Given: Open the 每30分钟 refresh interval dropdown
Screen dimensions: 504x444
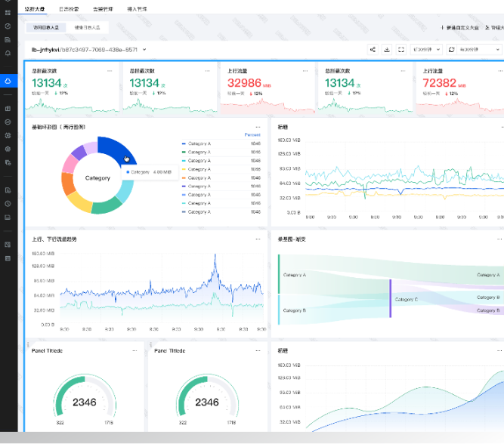Looking at the screenshot, I should (x=478, y=50).
